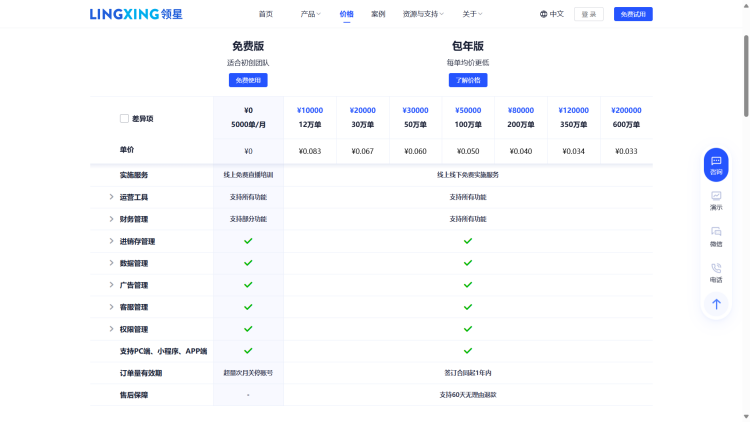750x422 pixels.
Task: Click the 了解价格 button under 包年版
Action: point(467,80)
